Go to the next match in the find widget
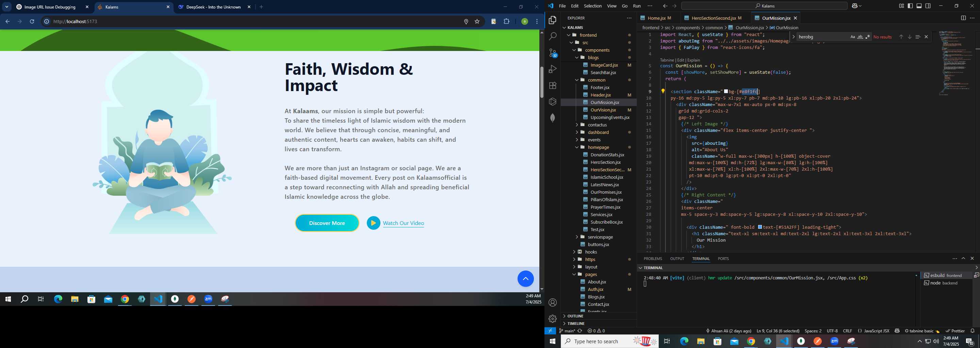 pyautogui.click(x=909, y=37)
